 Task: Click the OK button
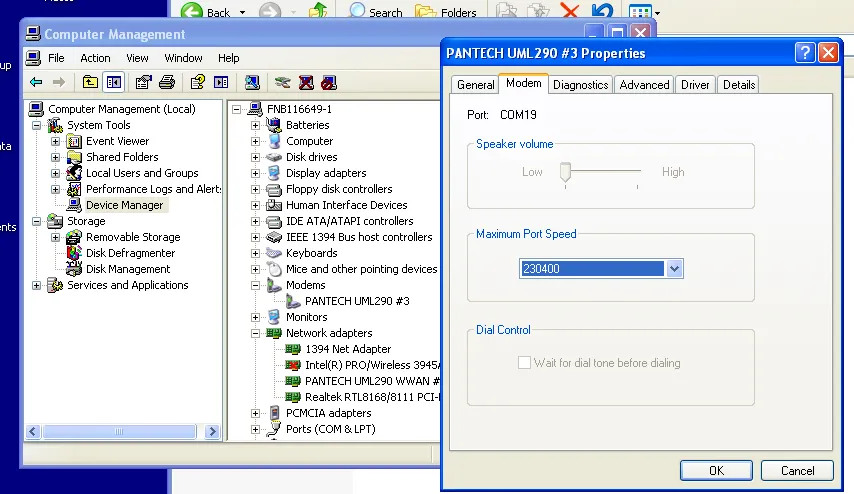716,471
